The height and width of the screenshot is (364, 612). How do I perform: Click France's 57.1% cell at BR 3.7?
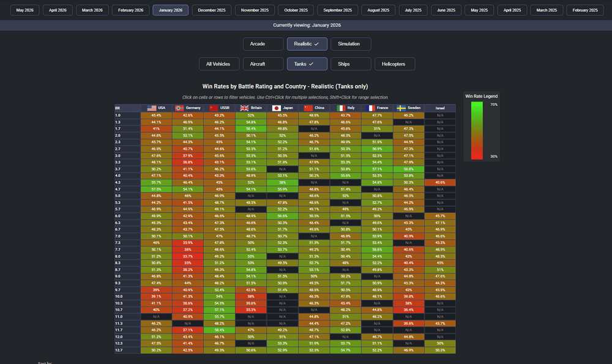coord(377,169)
